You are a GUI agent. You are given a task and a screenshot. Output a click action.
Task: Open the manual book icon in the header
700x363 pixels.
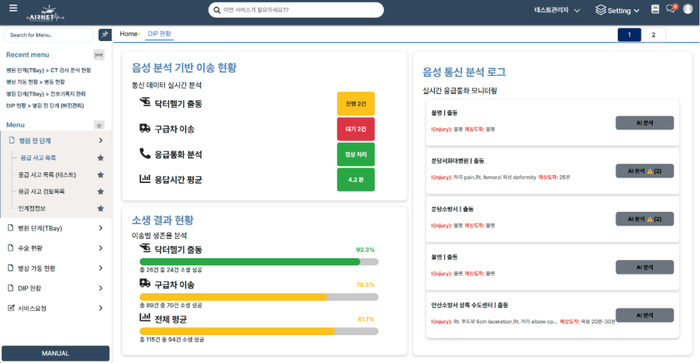(x=655, y=9)
